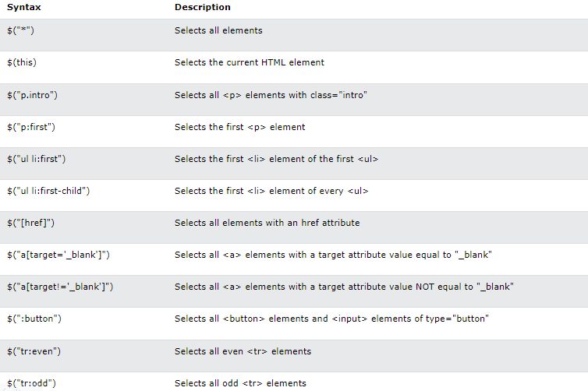Click the $("tr:even") syntax entry
This screenshot has height=391, width=588.
(x=34, y=351)
